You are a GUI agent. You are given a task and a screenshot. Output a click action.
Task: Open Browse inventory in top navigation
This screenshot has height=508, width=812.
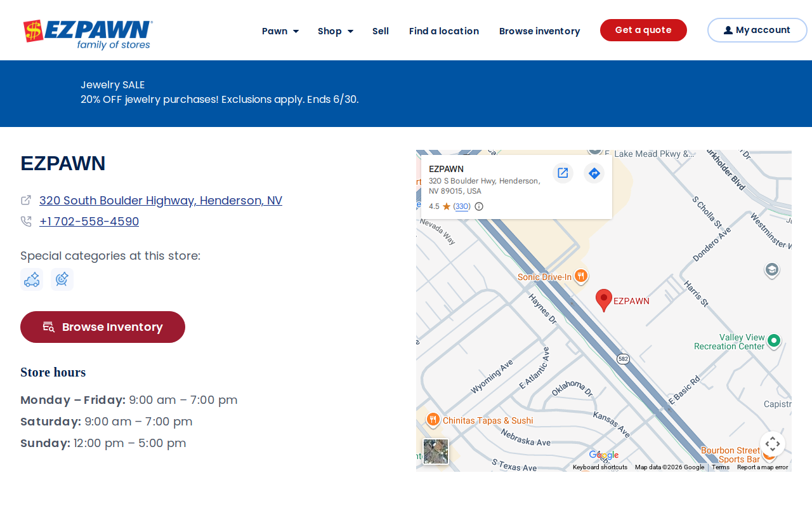pyautogui.click(x=540, y=31)
